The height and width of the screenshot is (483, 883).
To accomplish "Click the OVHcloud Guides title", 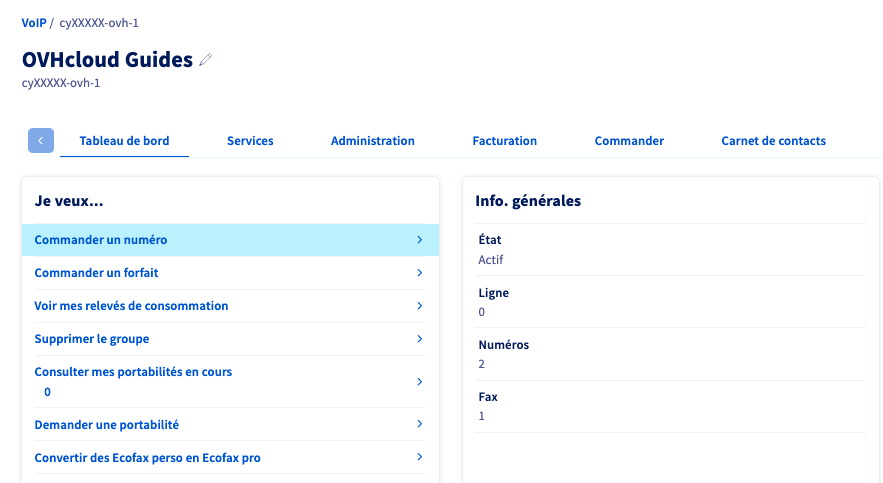I will tap(108, 60).
